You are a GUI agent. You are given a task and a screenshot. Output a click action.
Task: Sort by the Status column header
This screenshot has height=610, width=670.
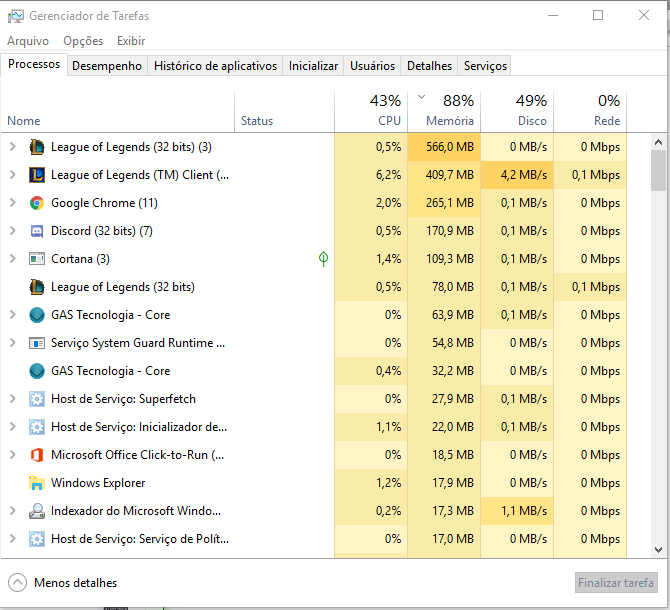tap(285, 111)
